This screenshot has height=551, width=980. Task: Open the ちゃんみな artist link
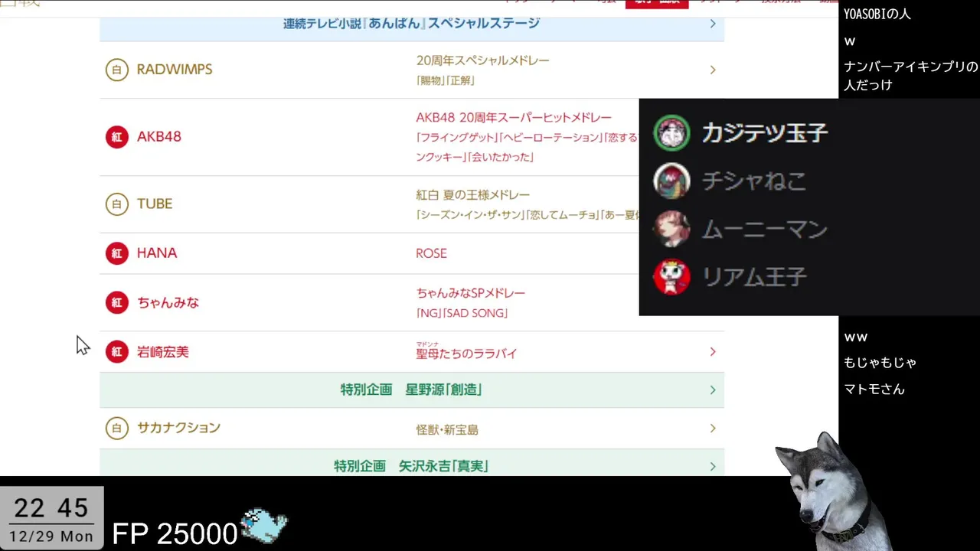(x=168, y=303)
